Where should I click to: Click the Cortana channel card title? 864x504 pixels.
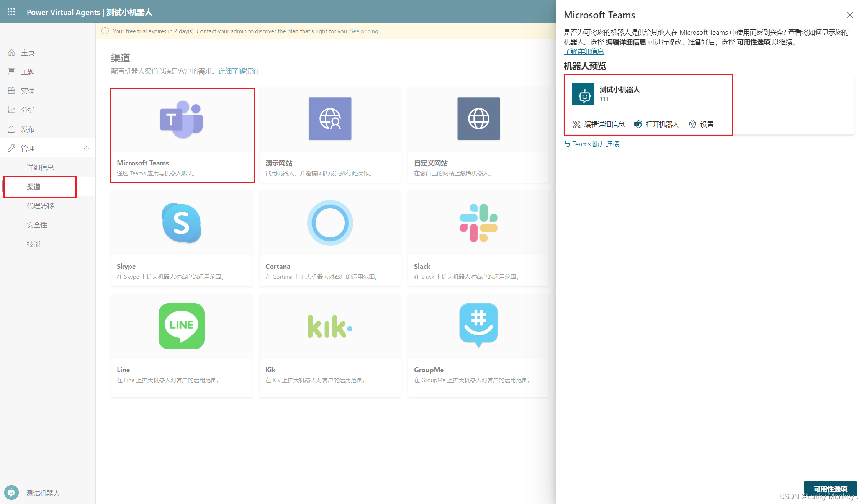click(278, 267)
